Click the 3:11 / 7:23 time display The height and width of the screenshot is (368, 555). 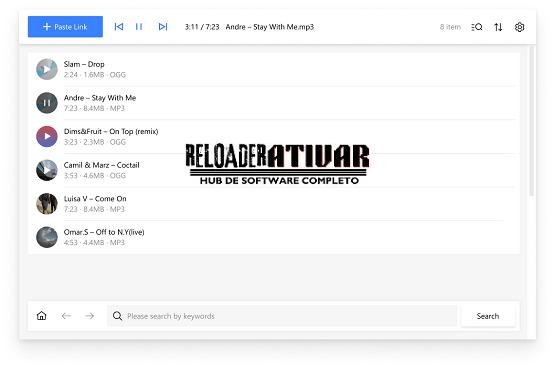[x=202, y=27]
